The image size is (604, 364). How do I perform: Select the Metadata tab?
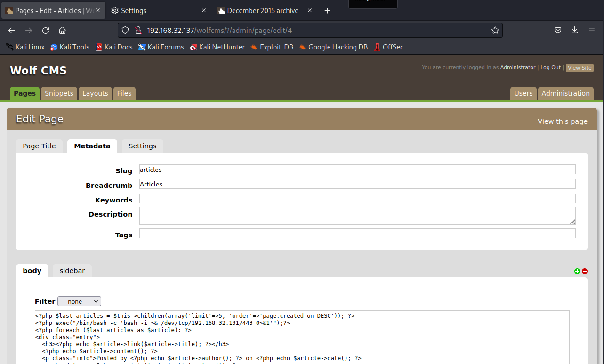(92, 146)
